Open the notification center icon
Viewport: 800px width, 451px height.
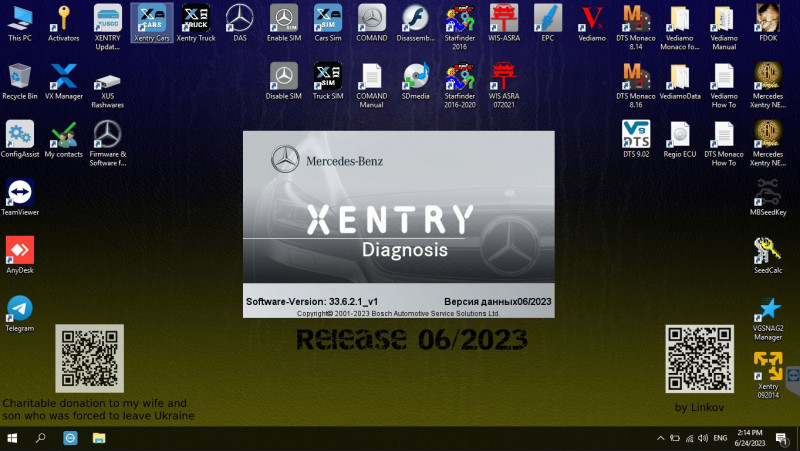tap(781, 438)
